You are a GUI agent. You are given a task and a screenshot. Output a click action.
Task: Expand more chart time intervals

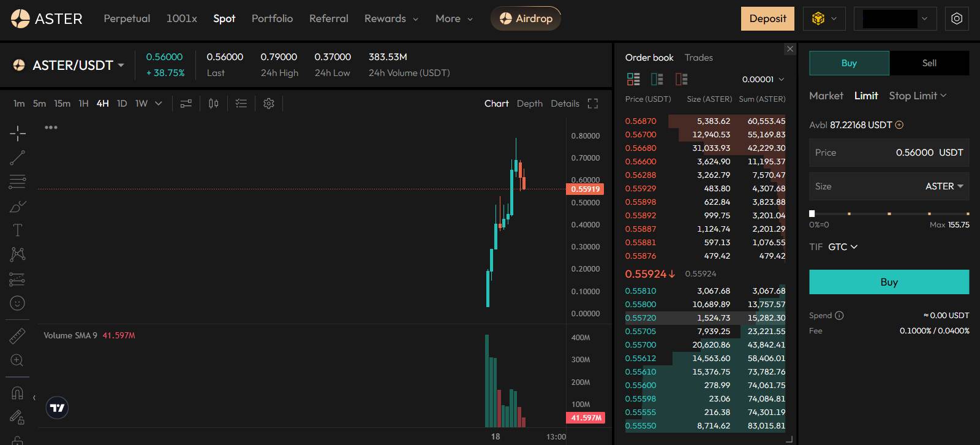159,104
